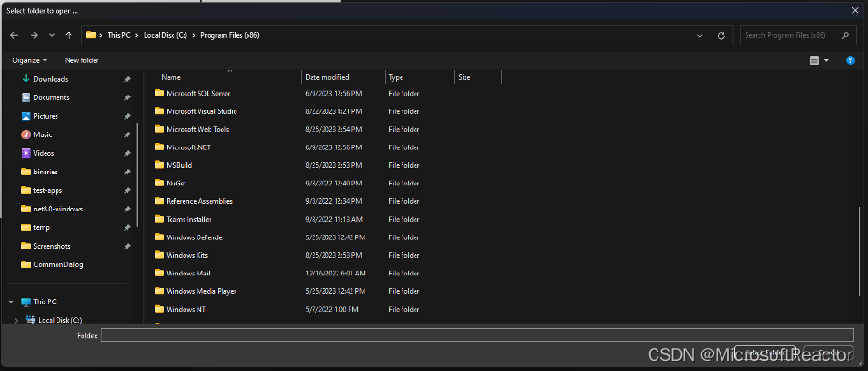Unpin icon next to binaries

(x=127, y=172)
